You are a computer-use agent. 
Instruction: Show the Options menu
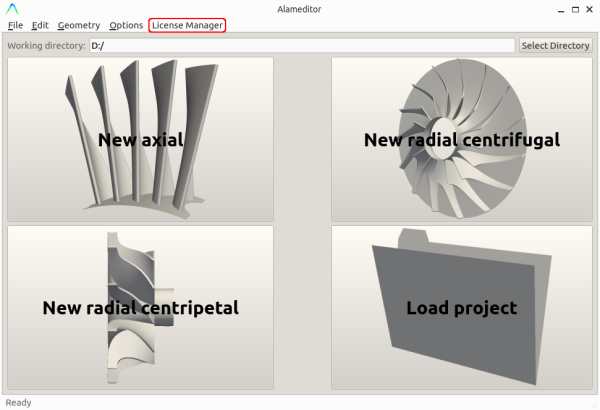pyautogui.click(x=126, y=25)
